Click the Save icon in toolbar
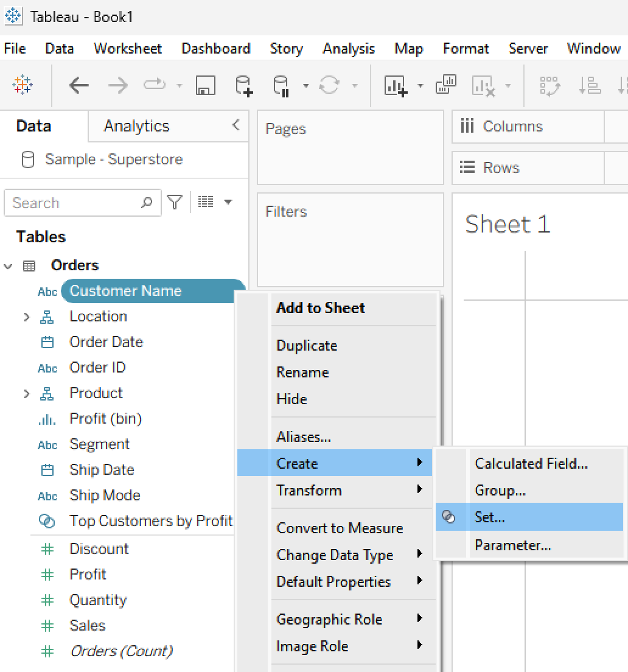 206,85
